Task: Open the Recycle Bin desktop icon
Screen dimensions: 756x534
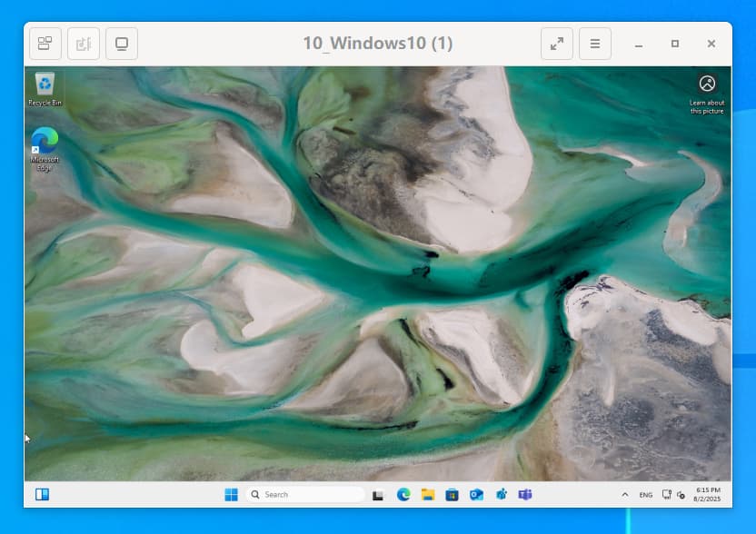Action: pyautogui.click(x=45, y=88)
